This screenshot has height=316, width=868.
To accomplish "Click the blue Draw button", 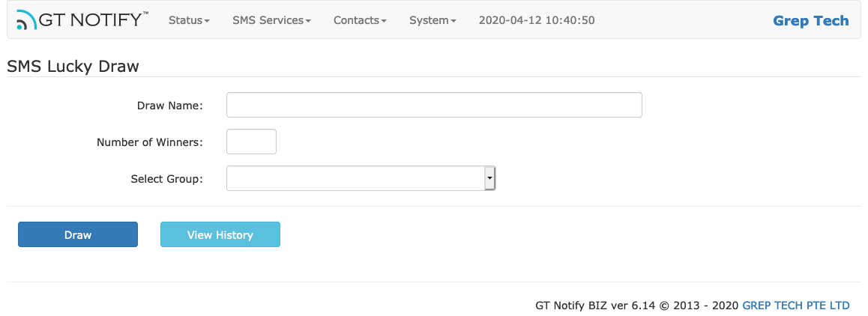I will 77,234.
